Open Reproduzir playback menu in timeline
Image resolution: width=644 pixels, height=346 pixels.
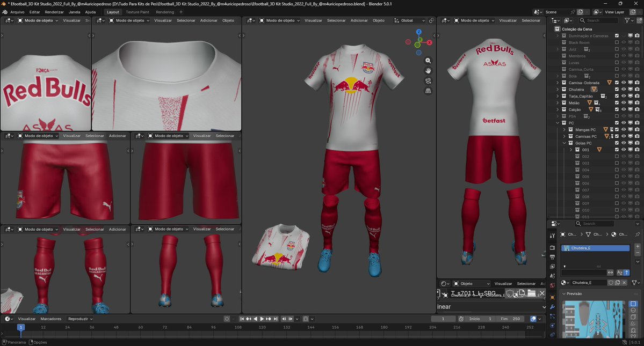(x=80, y=319)
